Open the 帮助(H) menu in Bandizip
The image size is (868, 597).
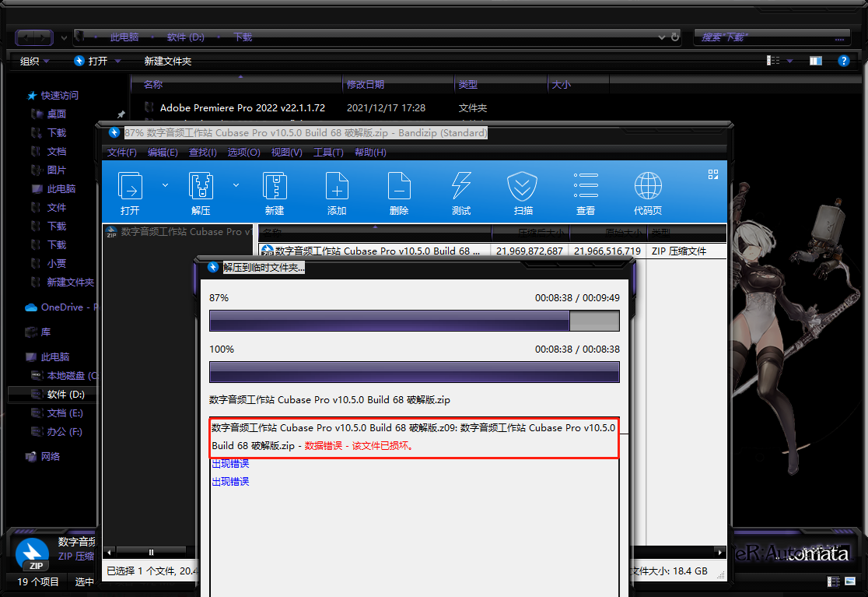click(370, 153)
